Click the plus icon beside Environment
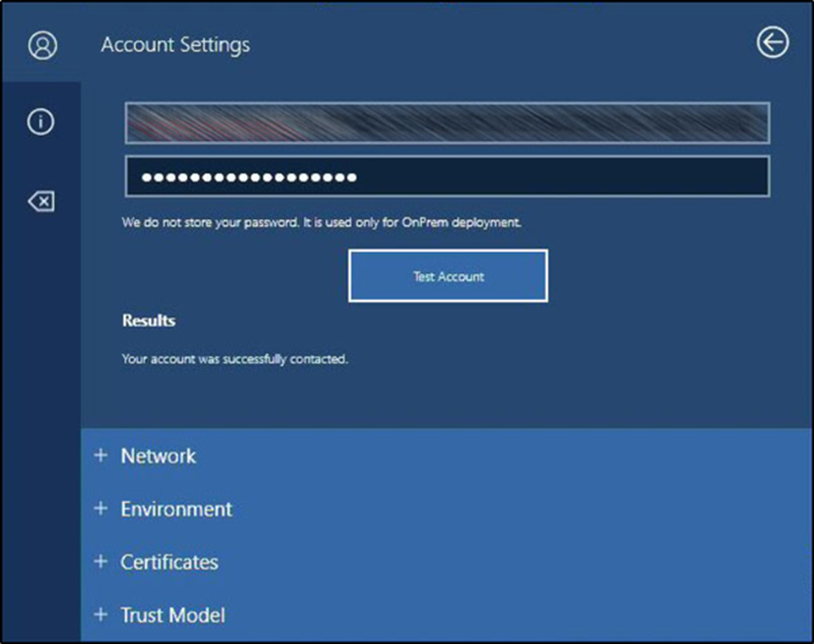This screenshot has height=644, width=814. [x=100, y=509]
